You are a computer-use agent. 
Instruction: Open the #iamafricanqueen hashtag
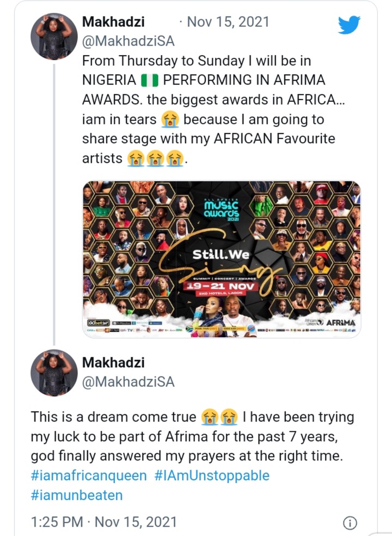click(89, 476)
